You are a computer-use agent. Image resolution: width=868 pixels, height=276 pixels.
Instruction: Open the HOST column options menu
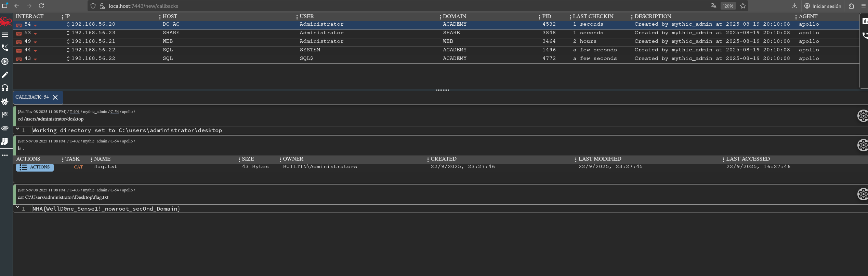(297, 17)
